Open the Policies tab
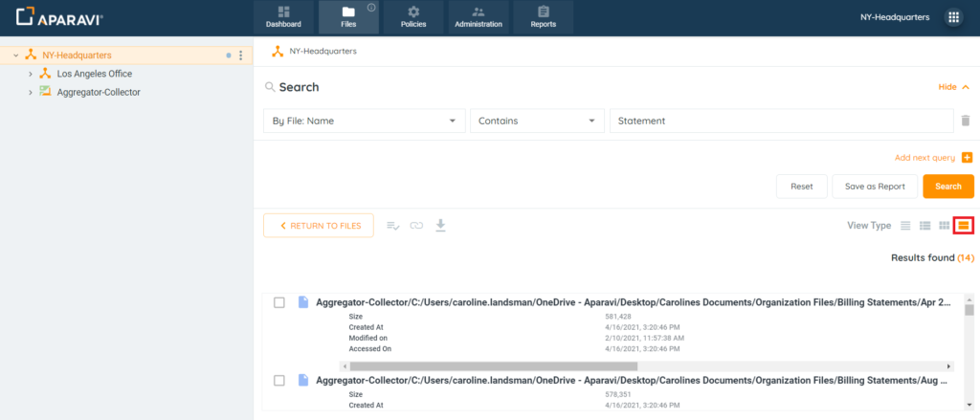Screen dimensions: 980x420 click(x=413, y=17)
